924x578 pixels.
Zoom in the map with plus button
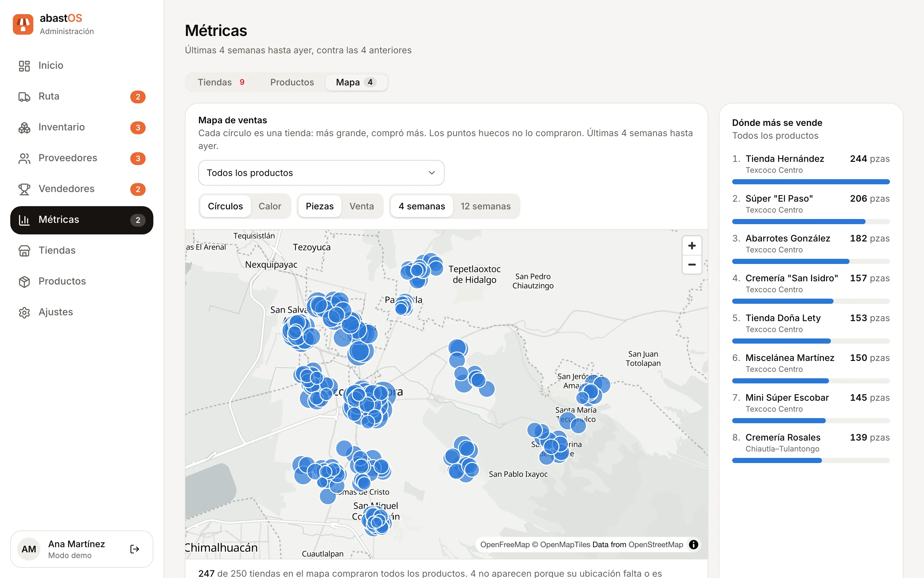coord(691,245)
